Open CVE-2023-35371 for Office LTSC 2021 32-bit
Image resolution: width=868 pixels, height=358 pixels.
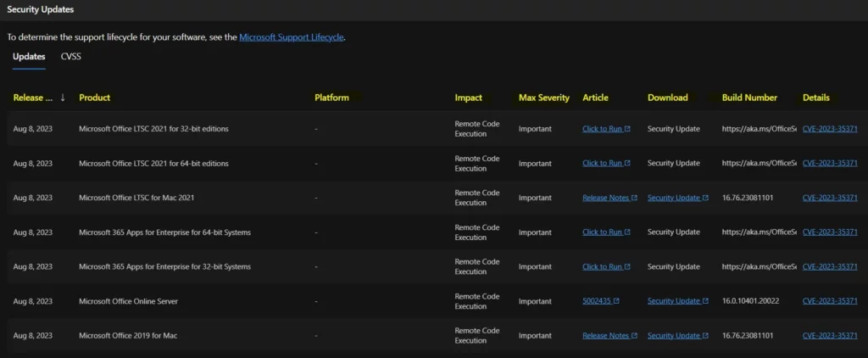click(x=830, y=129)
